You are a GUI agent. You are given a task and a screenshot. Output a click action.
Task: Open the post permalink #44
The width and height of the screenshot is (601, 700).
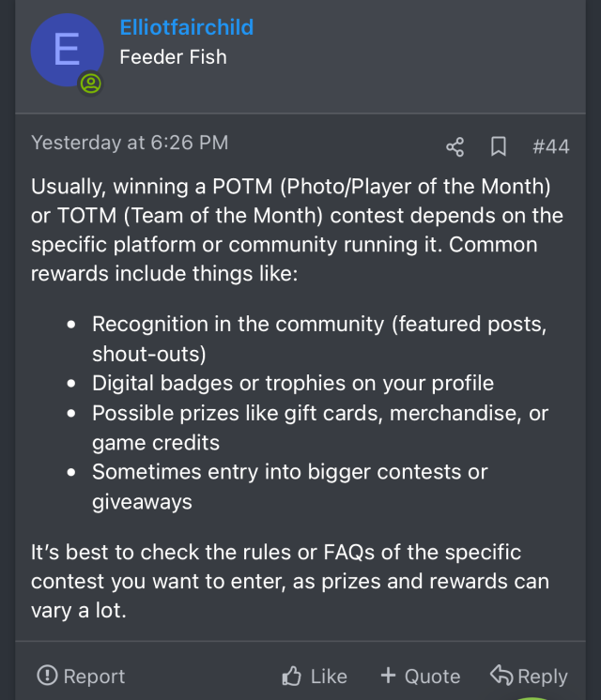coord(550,146)
